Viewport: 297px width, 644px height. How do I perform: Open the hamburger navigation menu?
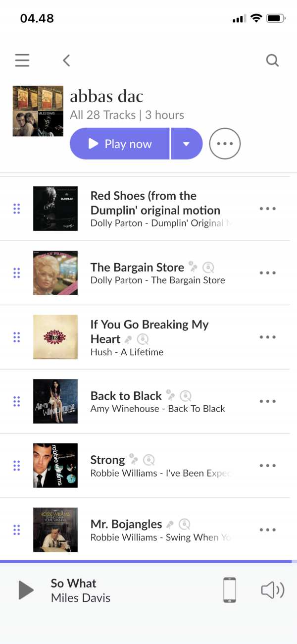[x=22, y=60]
